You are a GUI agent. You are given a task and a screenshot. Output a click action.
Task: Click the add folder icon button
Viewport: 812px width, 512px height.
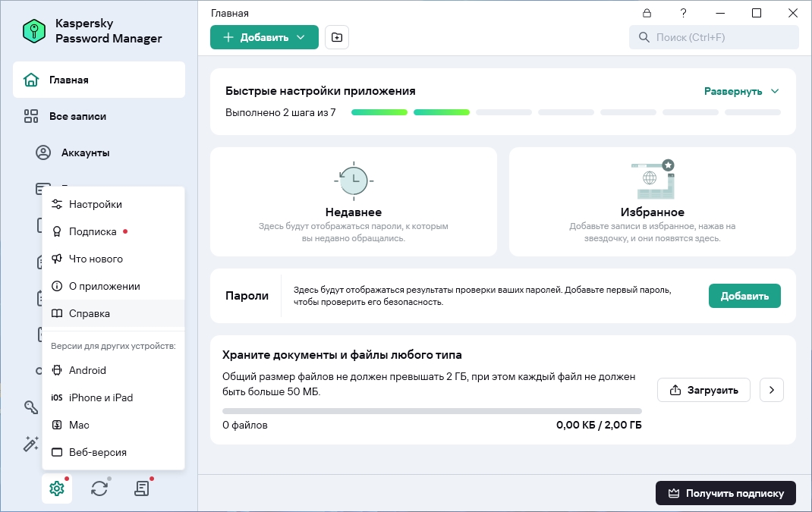pyautogui.click(x=337, y=37)
